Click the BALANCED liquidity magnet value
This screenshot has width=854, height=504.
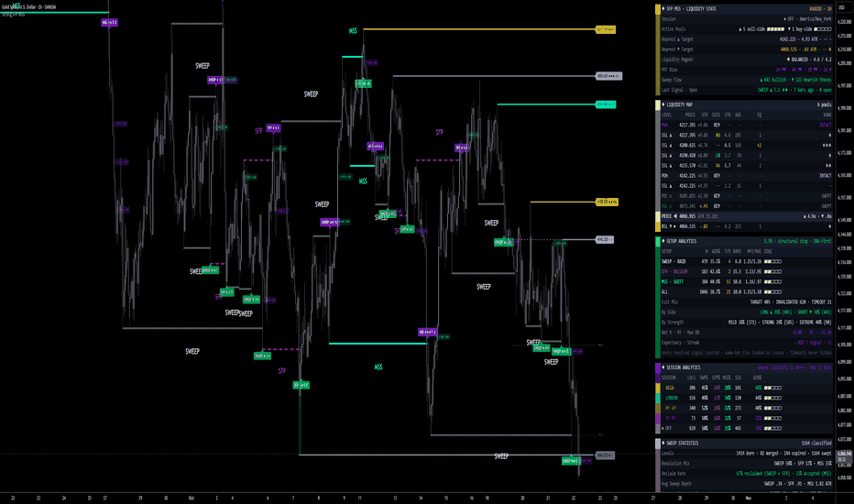809,60
